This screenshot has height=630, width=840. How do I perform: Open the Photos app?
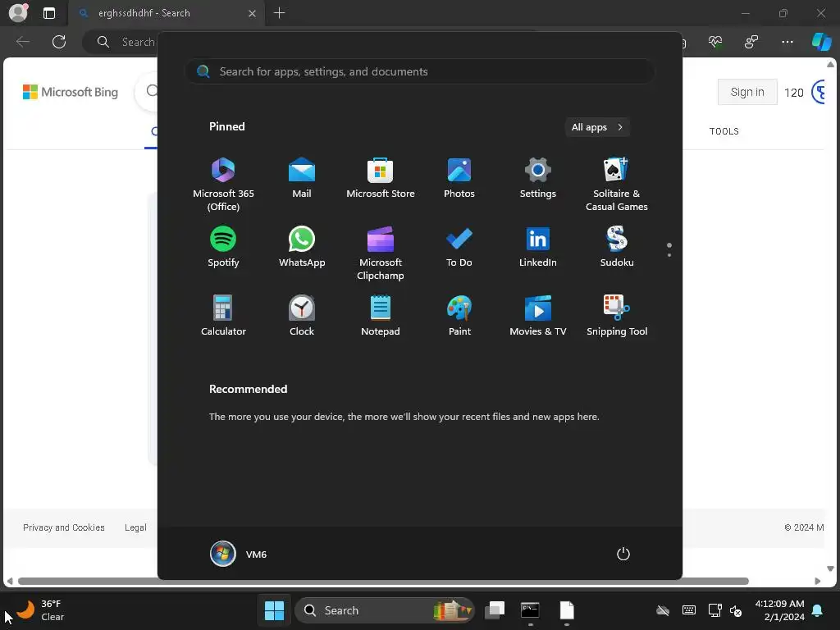pyautogui.click(x=459, y=177)
